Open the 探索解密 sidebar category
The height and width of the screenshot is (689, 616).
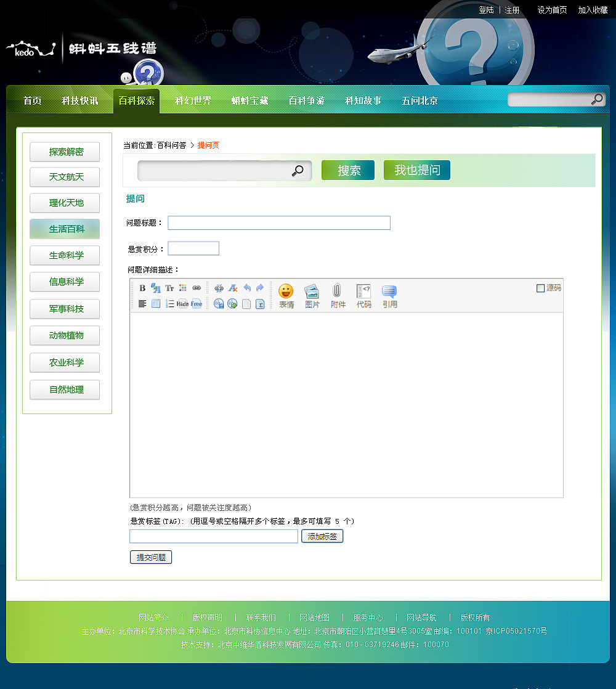tap(65, 152)
